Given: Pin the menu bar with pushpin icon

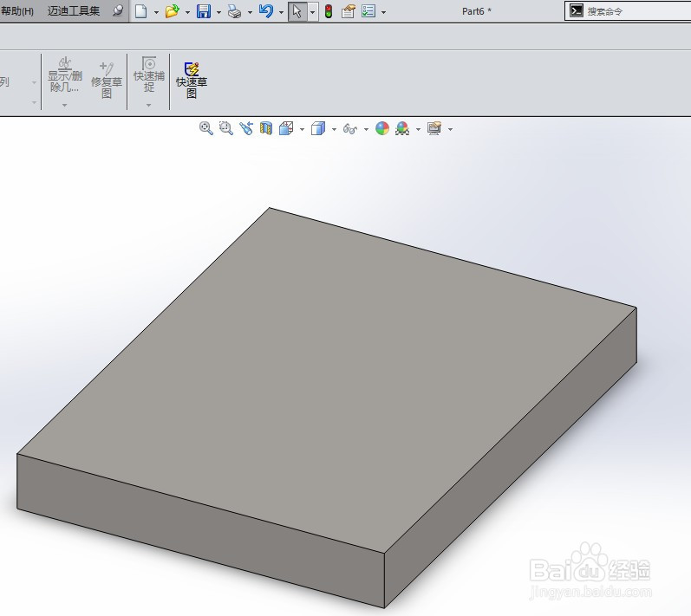Looking at the screenshot, I should 118,10.
